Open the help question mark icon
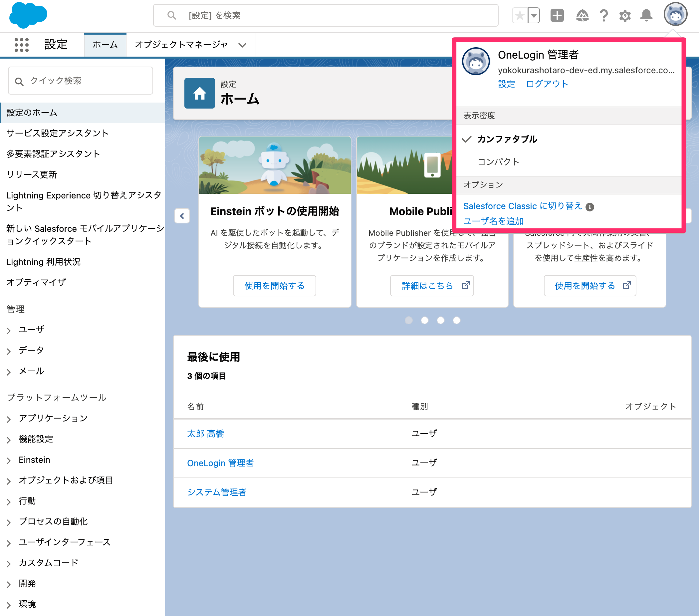Image resolution: width=699 pixels, height=616 pixels. [603, 15]
